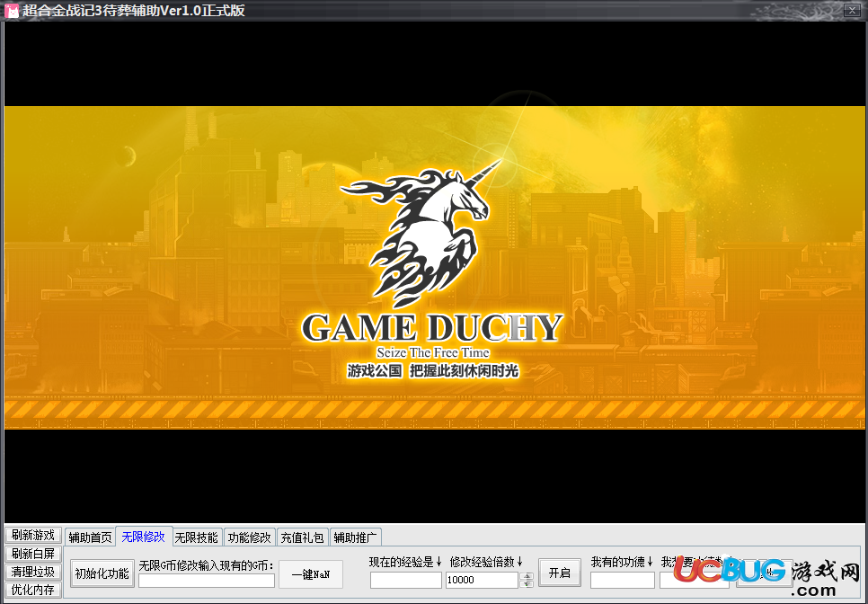Screen dimensions: 868x604
Task: Go to the 功能修改 tab
Action: [x=250, y=537]
